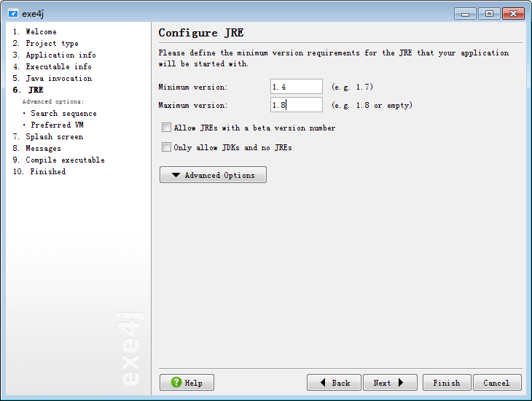Cancel the exe4j wizard
The image size is (532, 401).
pyautogui.click(x=496, y=383)
